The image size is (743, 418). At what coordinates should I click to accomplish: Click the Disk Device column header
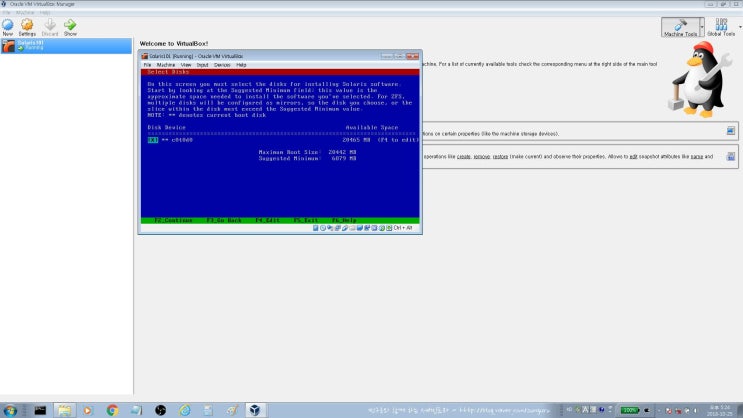[166, 127]
